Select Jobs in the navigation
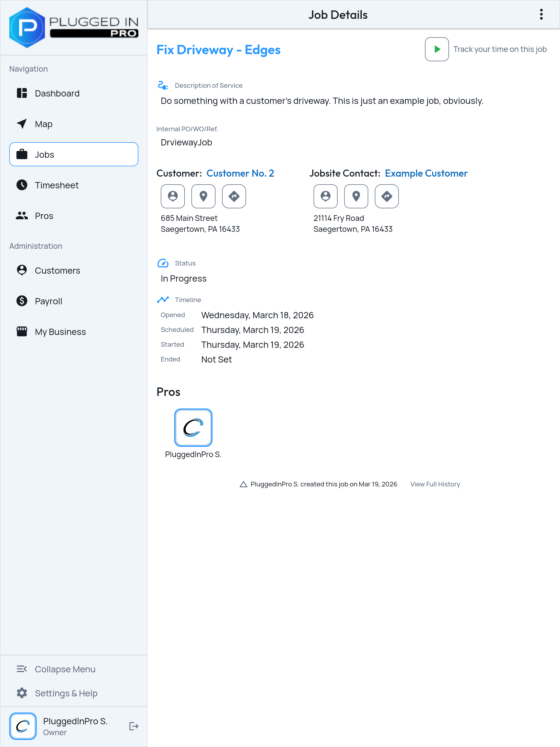The width and height of the screenshot is (560, 747). tap(74, 154)
